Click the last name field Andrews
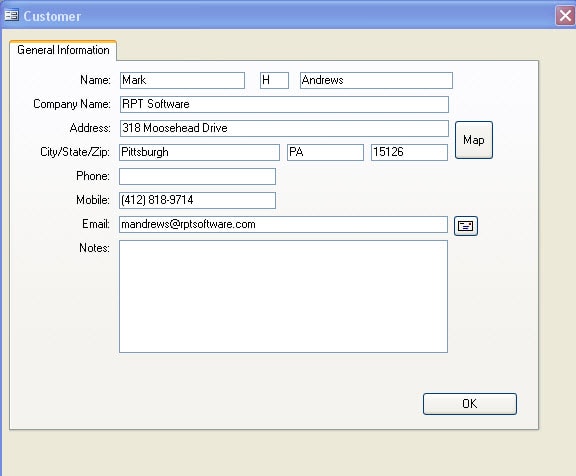Screen dimensions: 576x476 pyautogui.click(x=376, y=80)
